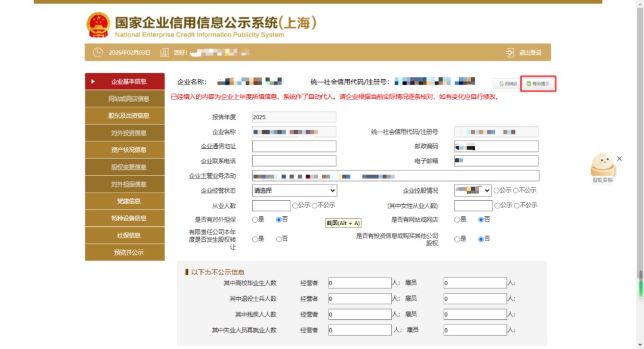Click 残疾人人数 雇员 input field

[475, 314]
